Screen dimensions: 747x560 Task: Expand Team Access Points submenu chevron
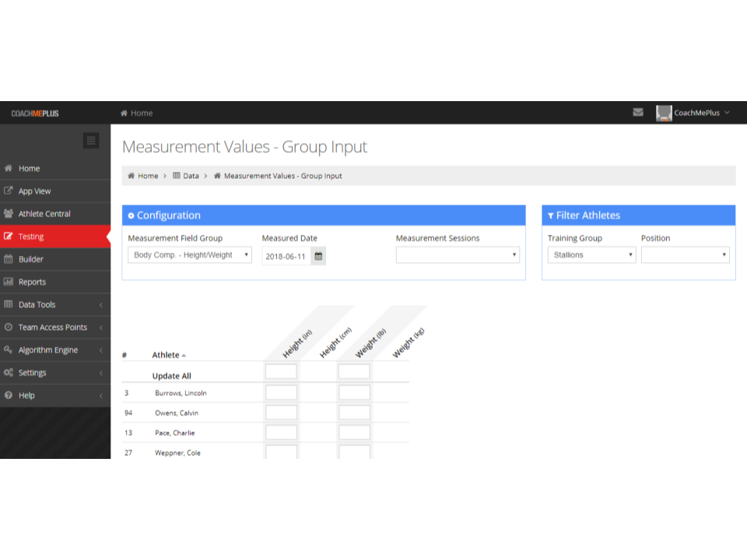(101, 327)
